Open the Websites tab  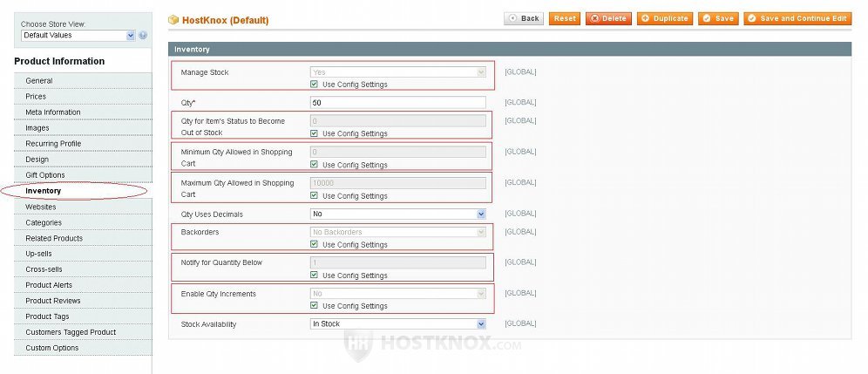click(83, 207)
